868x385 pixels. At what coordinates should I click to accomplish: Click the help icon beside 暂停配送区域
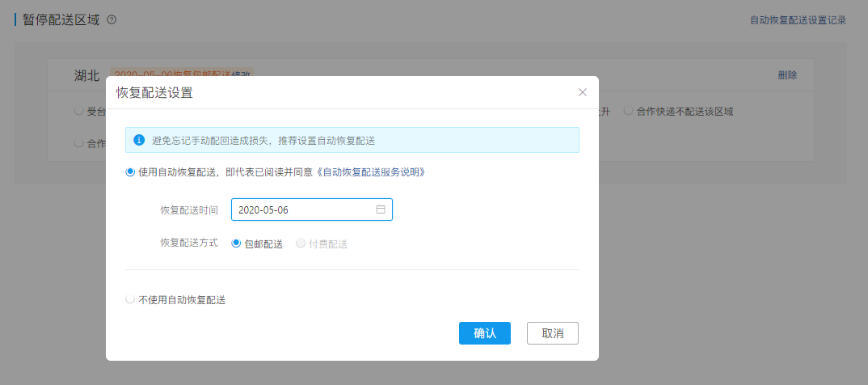point(112,20)
